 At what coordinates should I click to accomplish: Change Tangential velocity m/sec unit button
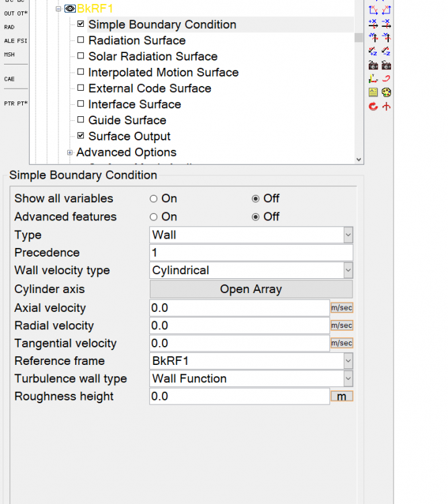[342, 343]
